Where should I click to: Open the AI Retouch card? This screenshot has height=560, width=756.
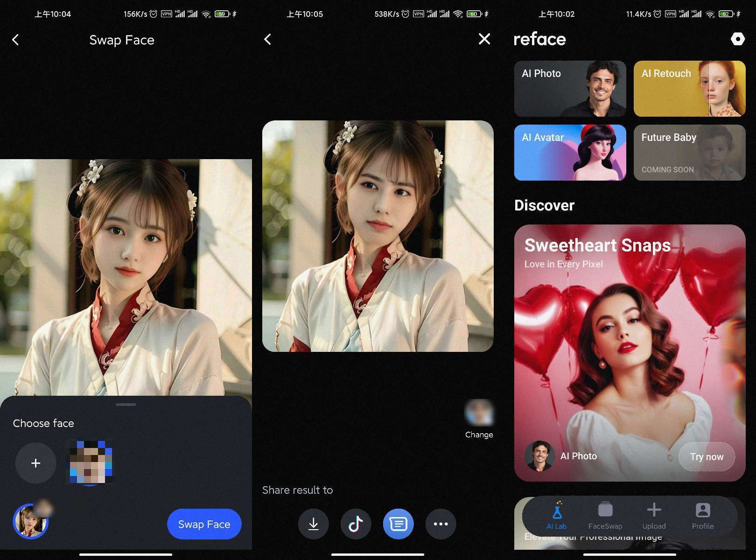coord(690,89)
